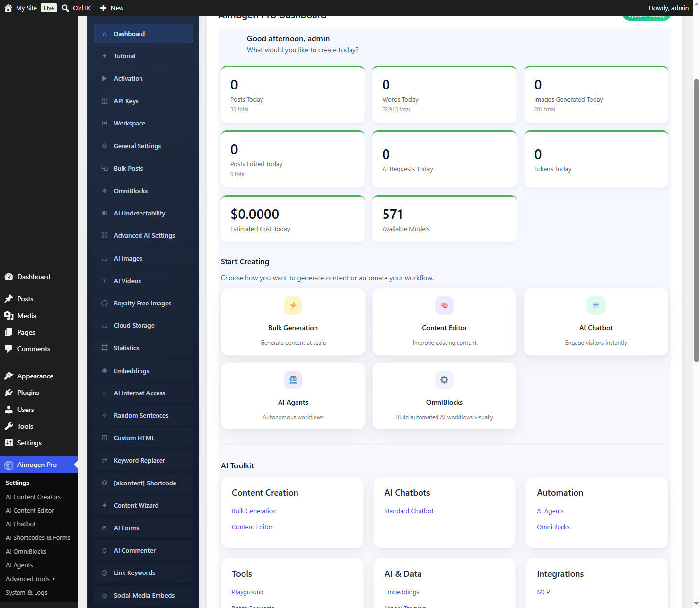Select the Content Wizard tab
700x608 pixels.
[x=143, y=505]
